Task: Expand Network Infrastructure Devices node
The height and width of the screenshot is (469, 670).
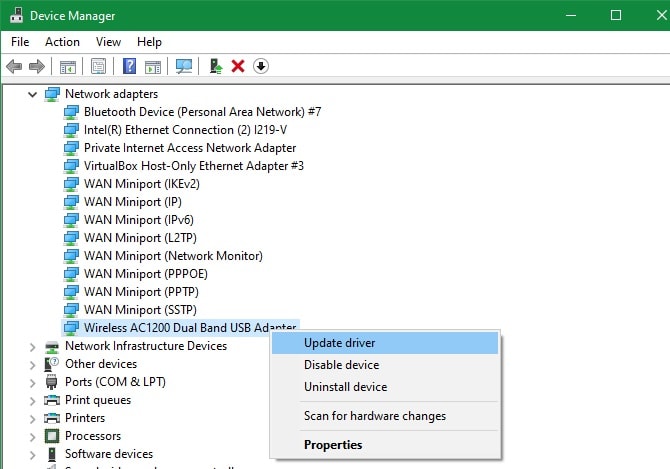Action: tap(32, 347)
